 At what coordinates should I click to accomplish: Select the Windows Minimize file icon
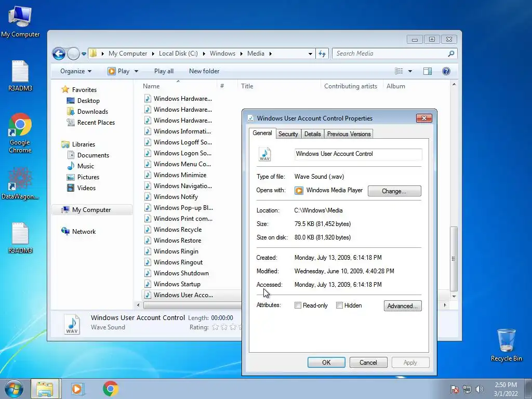tap(148, 175)
